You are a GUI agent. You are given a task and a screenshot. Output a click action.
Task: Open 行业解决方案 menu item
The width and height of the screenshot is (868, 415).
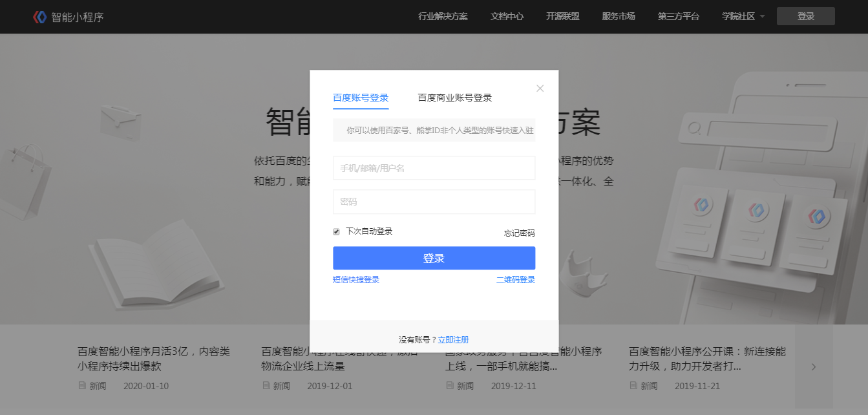point(443,17)
